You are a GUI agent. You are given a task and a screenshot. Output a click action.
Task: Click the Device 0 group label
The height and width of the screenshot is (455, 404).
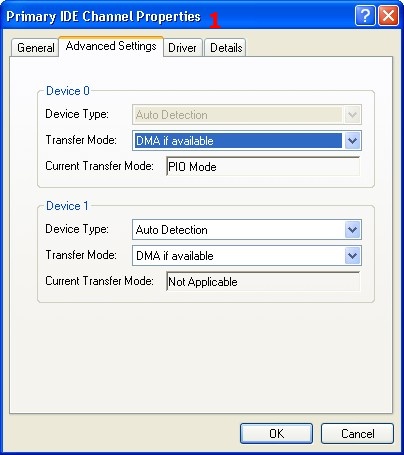tap(68, 91)
